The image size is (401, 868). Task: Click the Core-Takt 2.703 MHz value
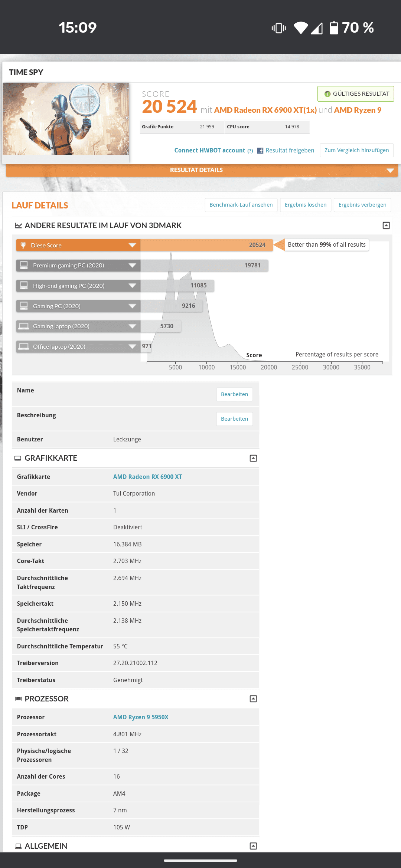[x=127, y=561]
